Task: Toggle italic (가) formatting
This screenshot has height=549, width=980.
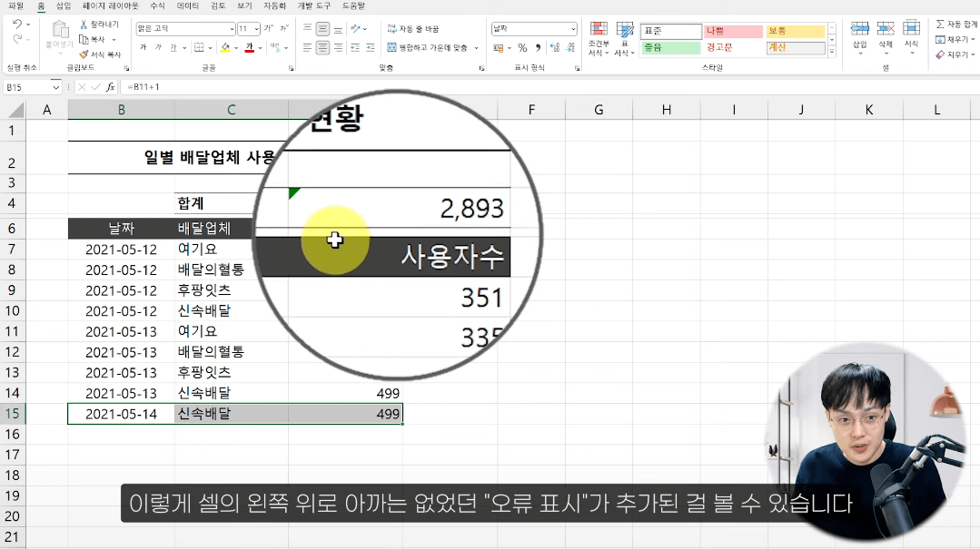Action: pos(158,47)
